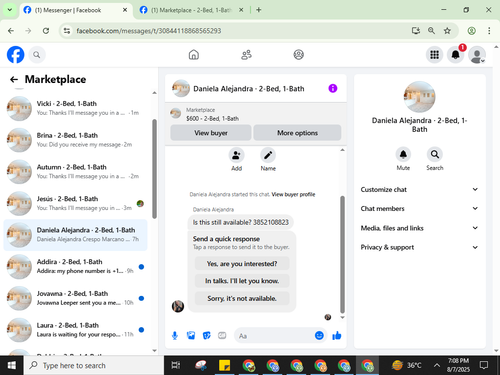The width and height of the screenshot is (500, 375).
Task: Open the Friends icon in the top navigation
Action: [246, 55]
